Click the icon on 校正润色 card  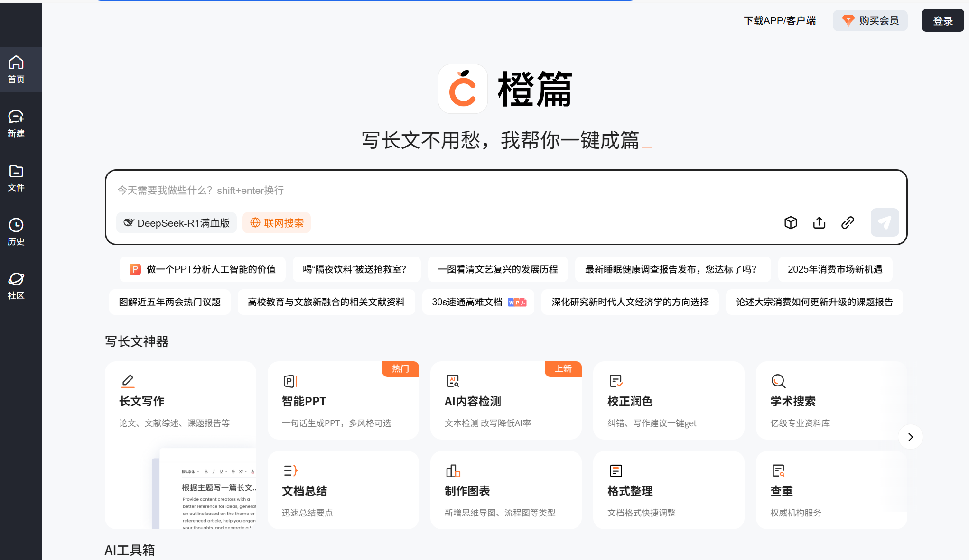point(615,381)
